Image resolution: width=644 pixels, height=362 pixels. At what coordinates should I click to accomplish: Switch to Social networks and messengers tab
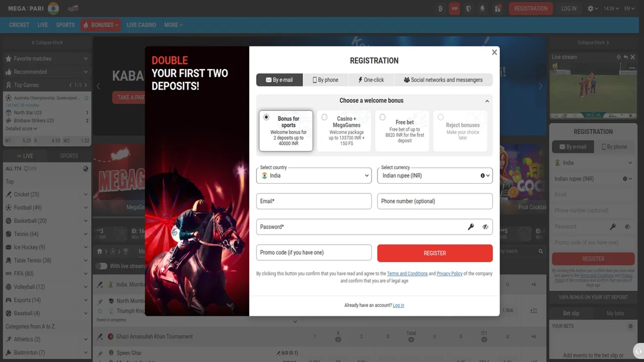443,80
